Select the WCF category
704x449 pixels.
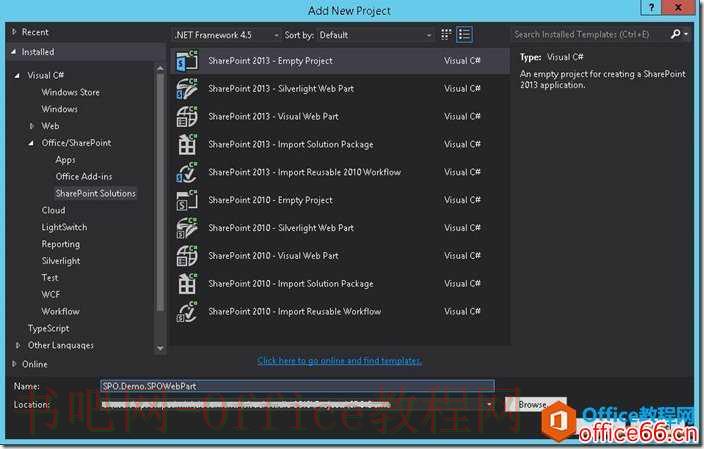click(50, 295)
